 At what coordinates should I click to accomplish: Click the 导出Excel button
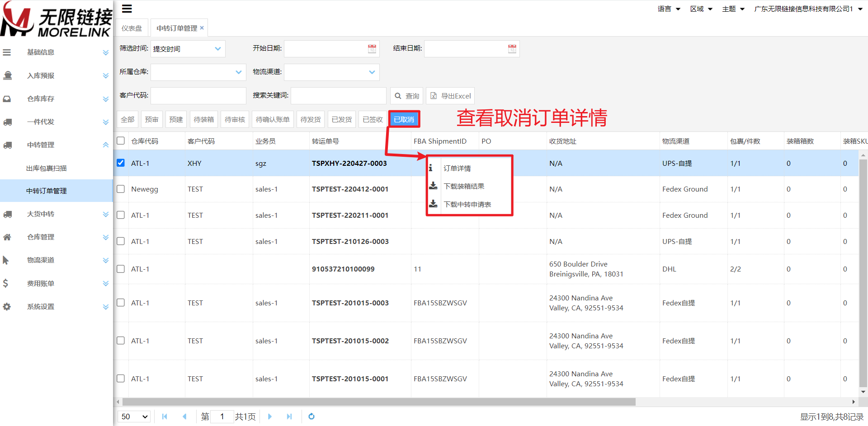pyautogui.click(x=450, y=96)
